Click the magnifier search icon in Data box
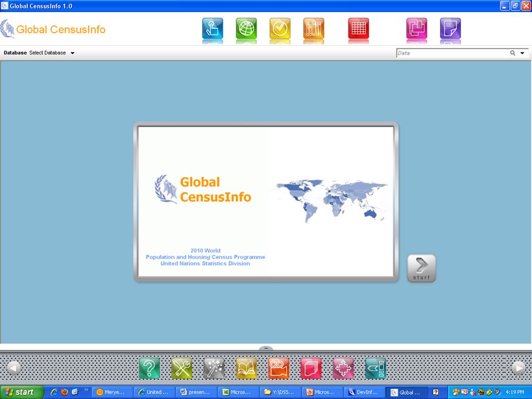This screenshot has height=399, width=532. pyautogui.click(x=513, y=53)
